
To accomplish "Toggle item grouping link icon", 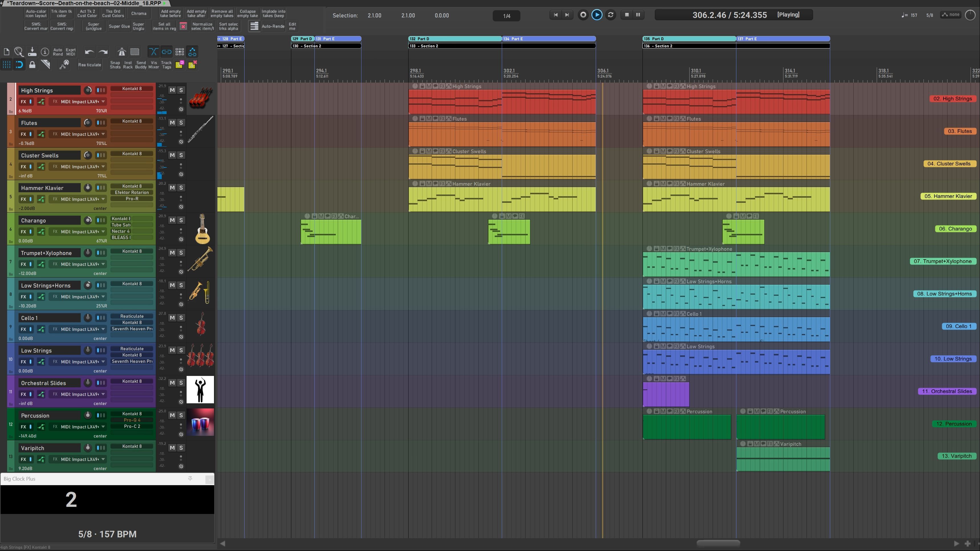I will (x=166, y=52).
